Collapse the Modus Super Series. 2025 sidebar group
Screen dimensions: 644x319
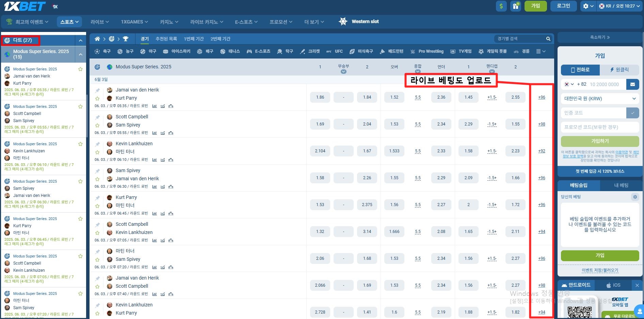tap(81, 54)
